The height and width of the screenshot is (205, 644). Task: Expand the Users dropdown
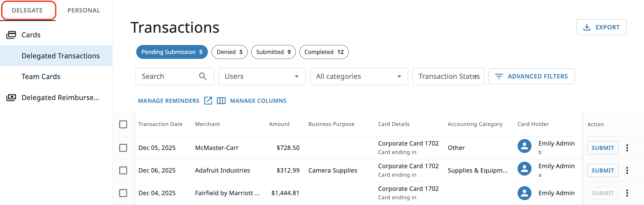click(262, 76)
